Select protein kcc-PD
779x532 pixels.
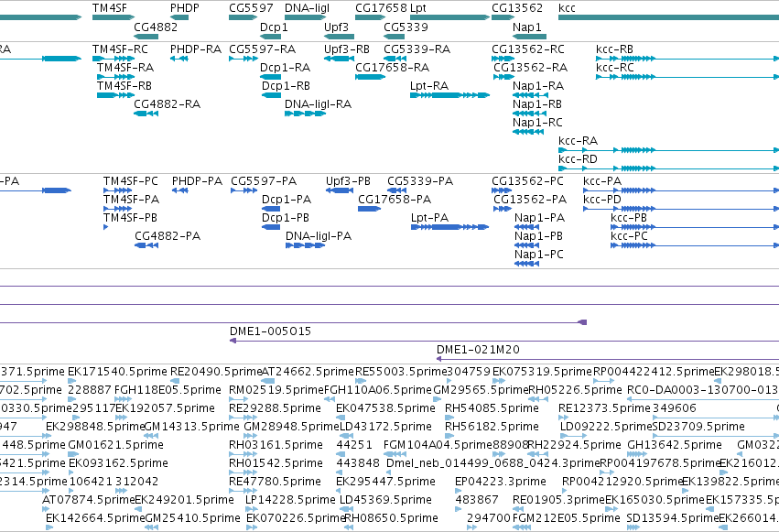click(681, 209)
